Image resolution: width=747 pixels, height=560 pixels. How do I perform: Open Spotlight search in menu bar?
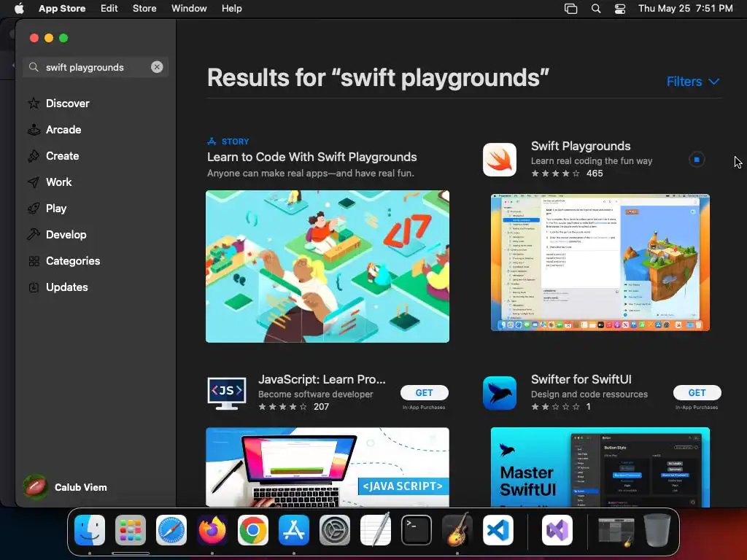[x=596, y=9]
